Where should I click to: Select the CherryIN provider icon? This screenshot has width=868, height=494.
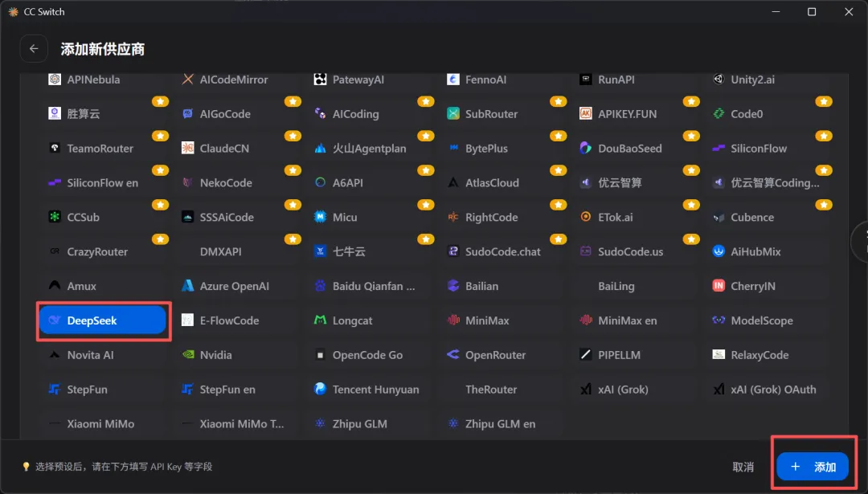tap(719, 285)
